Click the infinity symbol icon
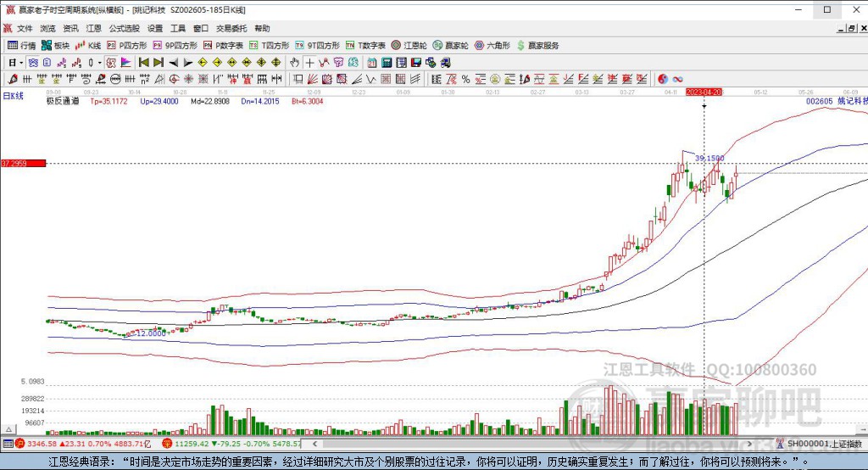This screenshot has height=470, width=868. pyautogui.click(x=678, y=79)
